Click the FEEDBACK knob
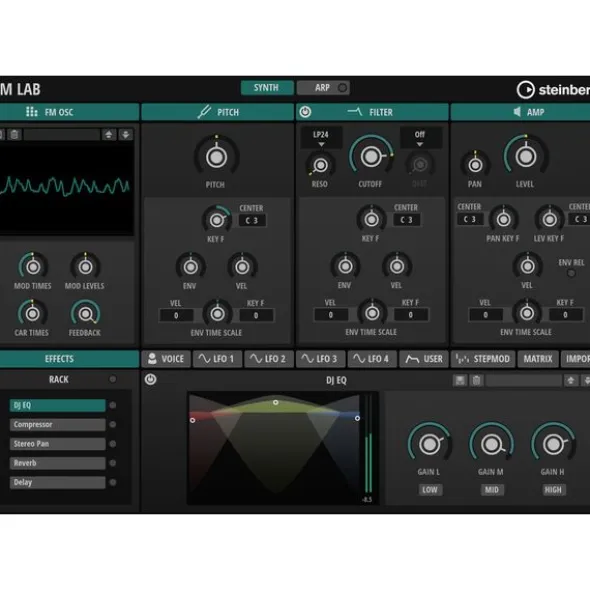Viewport: 590px width, 591px height. (x=86, y=314)
